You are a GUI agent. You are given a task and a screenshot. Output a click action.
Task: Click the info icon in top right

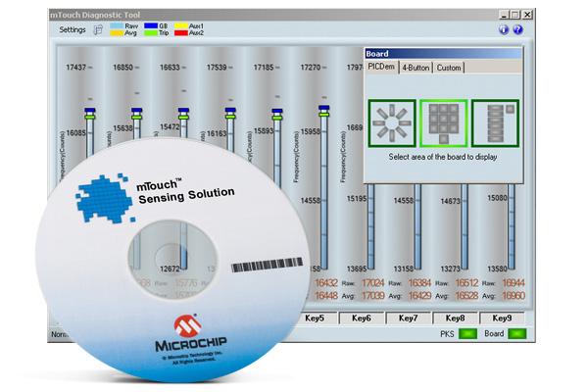pos(504,29)
